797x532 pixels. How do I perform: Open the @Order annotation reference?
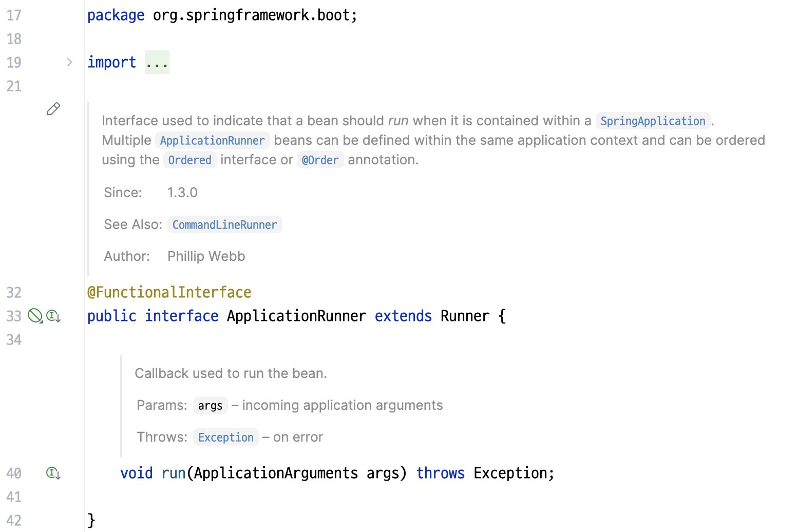click(320, 160)
